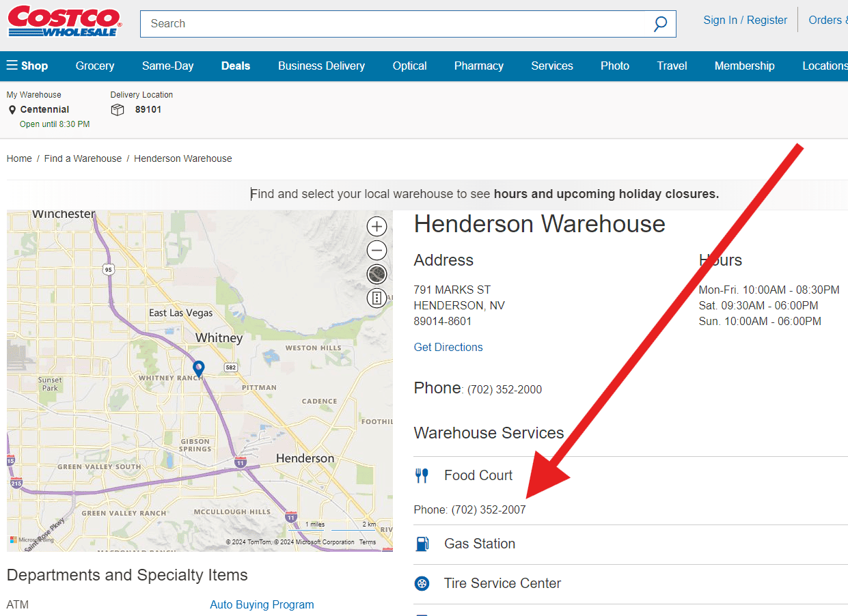Click the Orders link in header
The width and height of the screenshot is (848, 616).
coord(828,20)
